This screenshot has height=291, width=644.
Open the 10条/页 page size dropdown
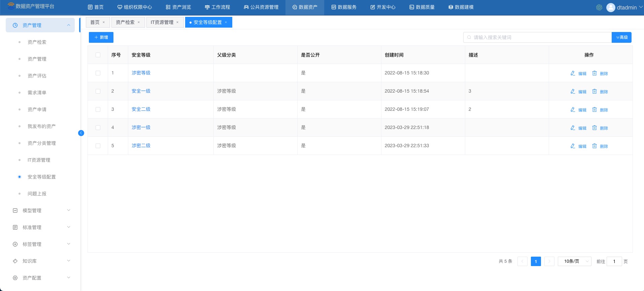[574, 261]
